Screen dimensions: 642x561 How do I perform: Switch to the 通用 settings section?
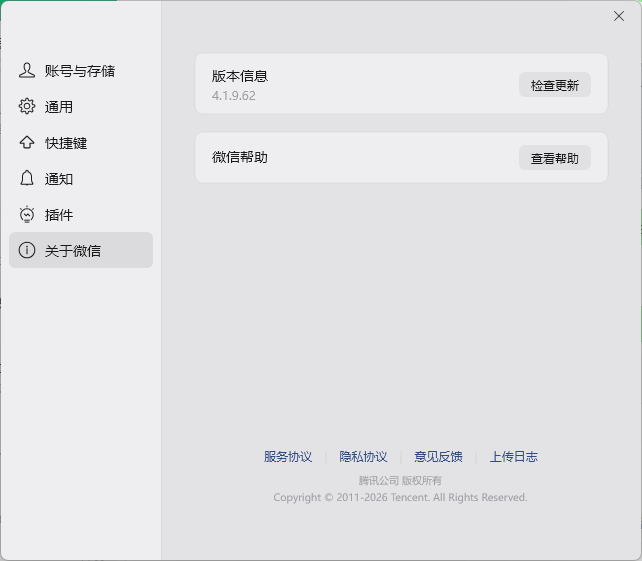81,106
